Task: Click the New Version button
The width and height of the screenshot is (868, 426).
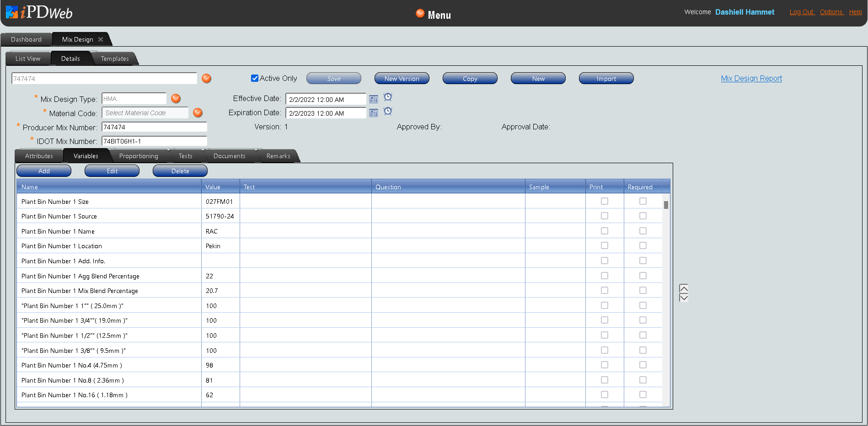Action: click(402, 79)
